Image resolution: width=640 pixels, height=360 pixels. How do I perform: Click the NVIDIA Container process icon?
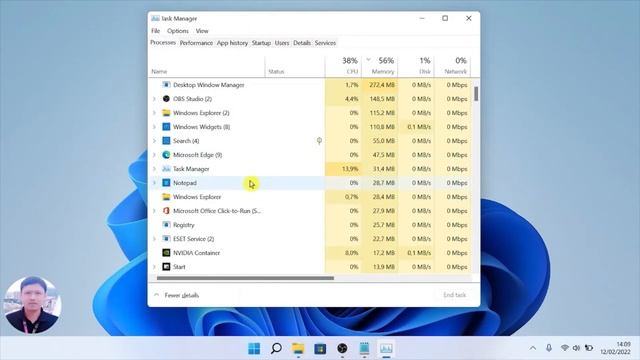pyautogui.click(x=166, y=253)
